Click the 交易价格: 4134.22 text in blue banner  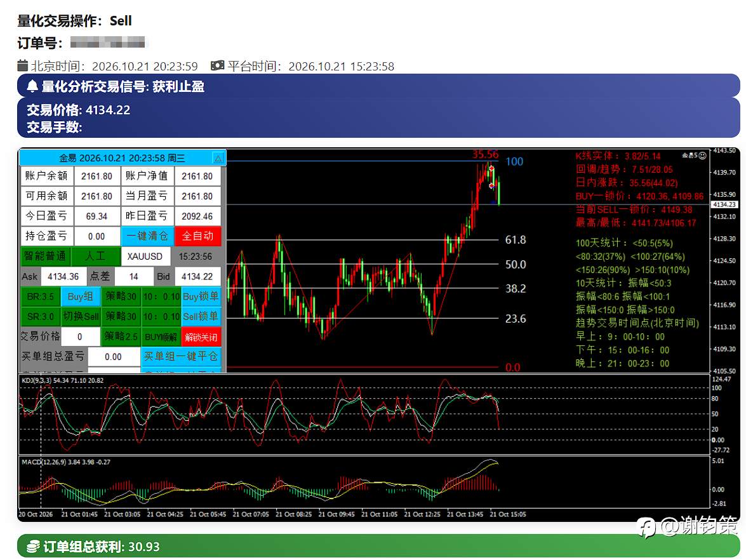click(x=79, y=110)
